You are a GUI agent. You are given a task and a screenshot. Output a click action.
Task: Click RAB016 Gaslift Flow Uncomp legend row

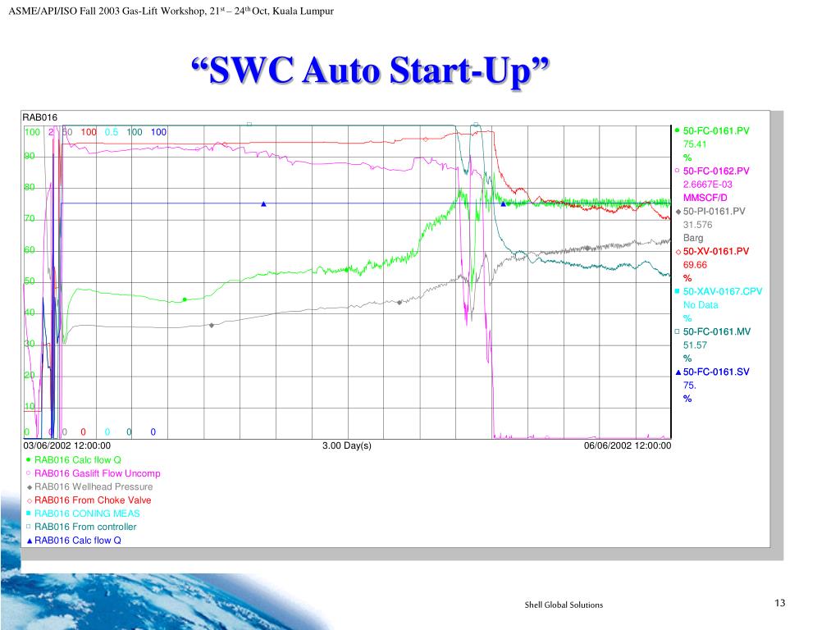93,473
